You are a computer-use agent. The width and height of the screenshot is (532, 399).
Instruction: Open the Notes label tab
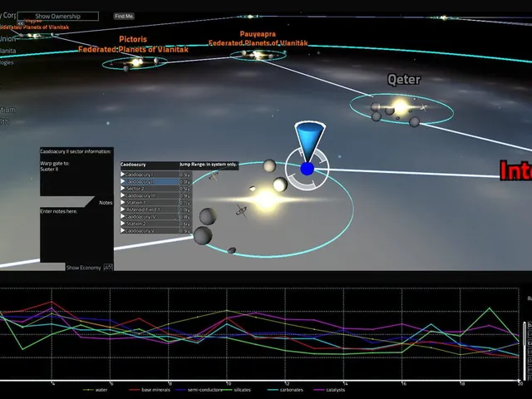coord(106,203)
